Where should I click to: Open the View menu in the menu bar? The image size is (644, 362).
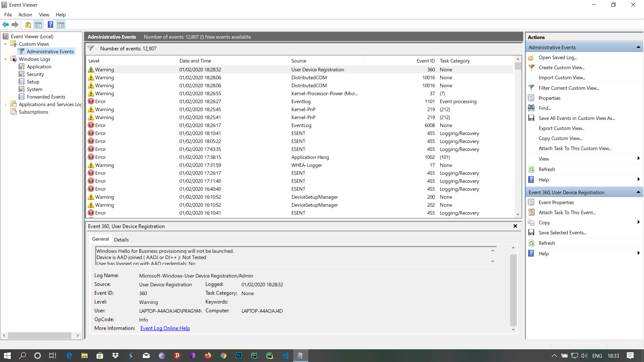coord(44,14)
